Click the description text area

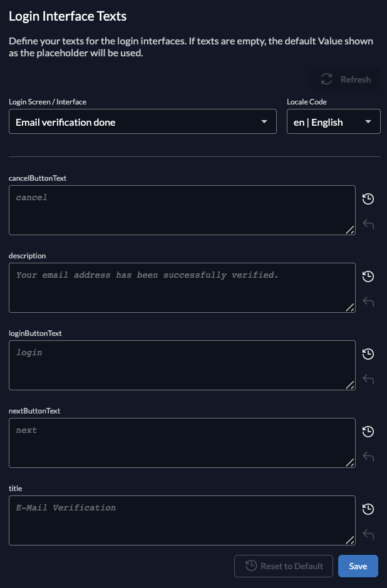(182, 286)
